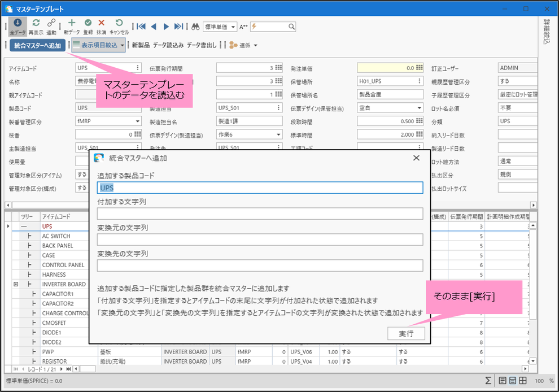Click the データ読込み menu item
Viewport: 559px width, 392px height.
168,45
